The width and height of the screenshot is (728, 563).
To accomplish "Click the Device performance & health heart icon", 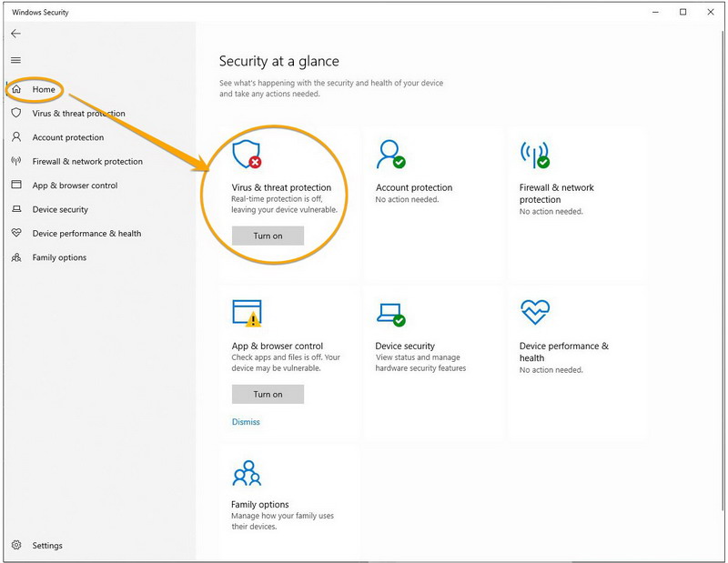I will (535, 311).
